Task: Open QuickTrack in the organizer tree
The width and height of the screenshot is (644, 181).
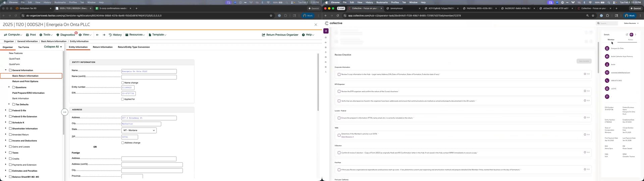Action: click(x=14, y=59)
